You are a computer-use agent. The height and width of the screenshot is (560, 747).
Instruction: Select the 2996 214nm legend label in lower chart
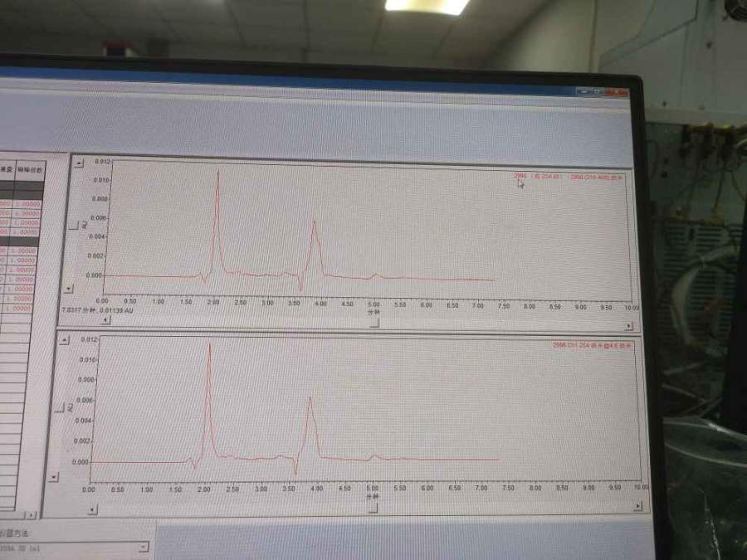[592, 345]
